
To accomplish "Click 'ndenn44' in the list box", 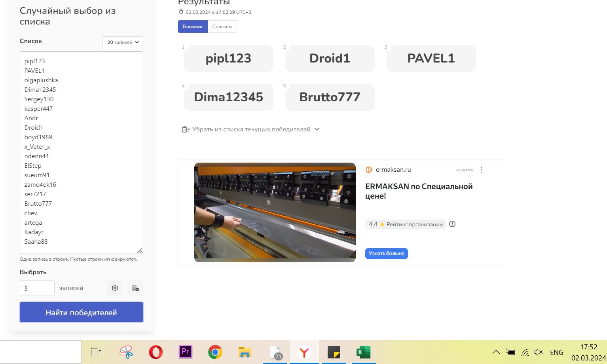I will [37, 156].
